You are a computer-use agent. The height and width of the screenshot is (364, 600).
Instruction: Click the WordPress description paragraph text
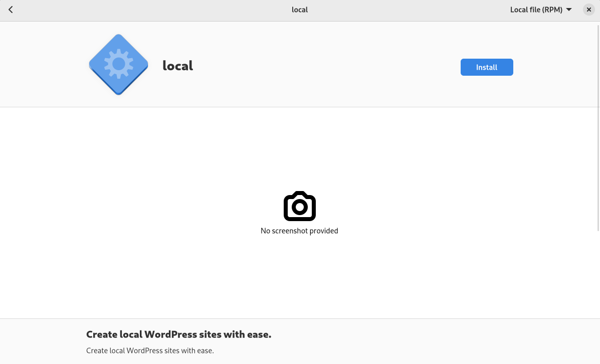[x=150, y=350]
